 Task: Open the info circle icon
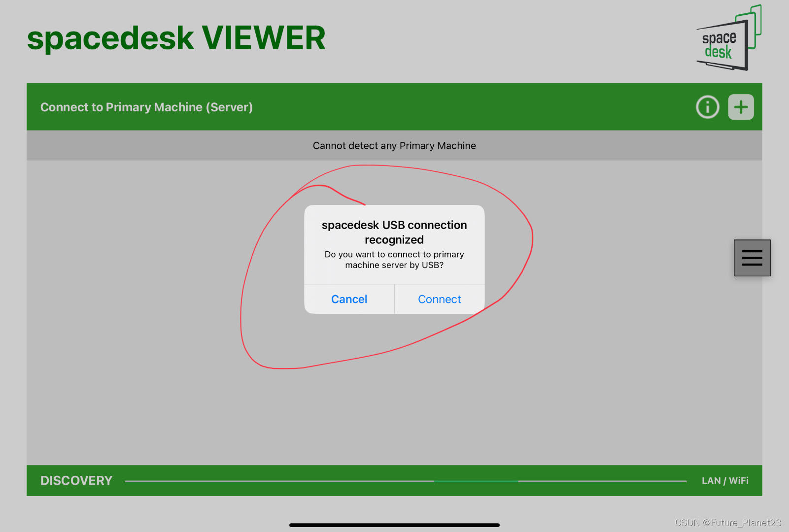(707, 107)
